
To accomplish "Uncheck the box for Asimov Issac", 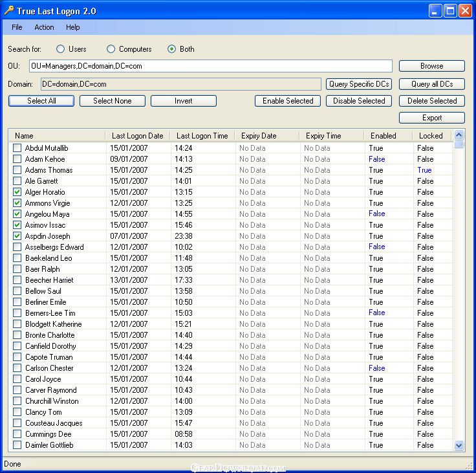I will (x=17, y=225).
